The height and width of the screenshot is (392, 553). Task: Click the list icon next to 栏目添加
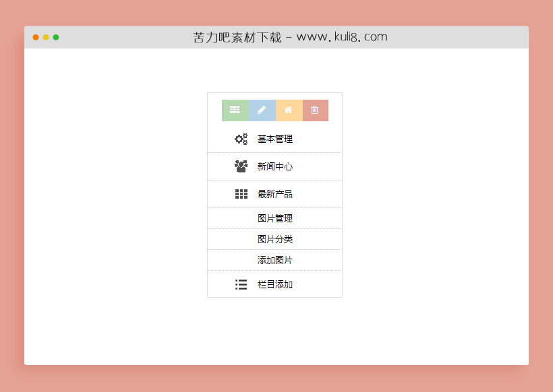pos(241,284)
